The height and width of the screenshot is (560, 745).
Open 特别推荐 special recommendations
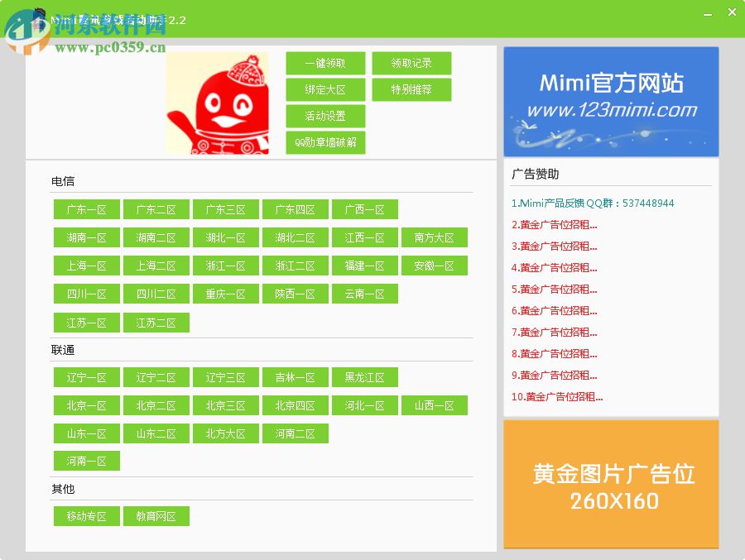(x=411, y=89)
